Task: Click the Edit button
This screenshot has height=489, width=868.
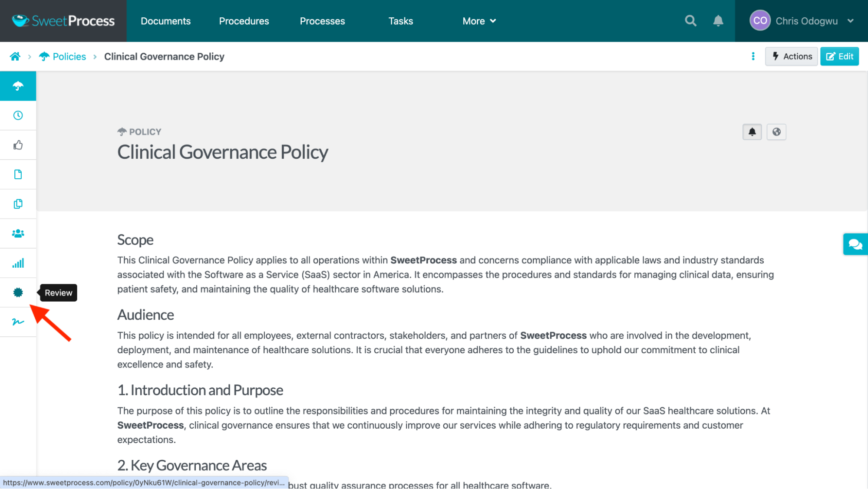Action: point(839,56)
